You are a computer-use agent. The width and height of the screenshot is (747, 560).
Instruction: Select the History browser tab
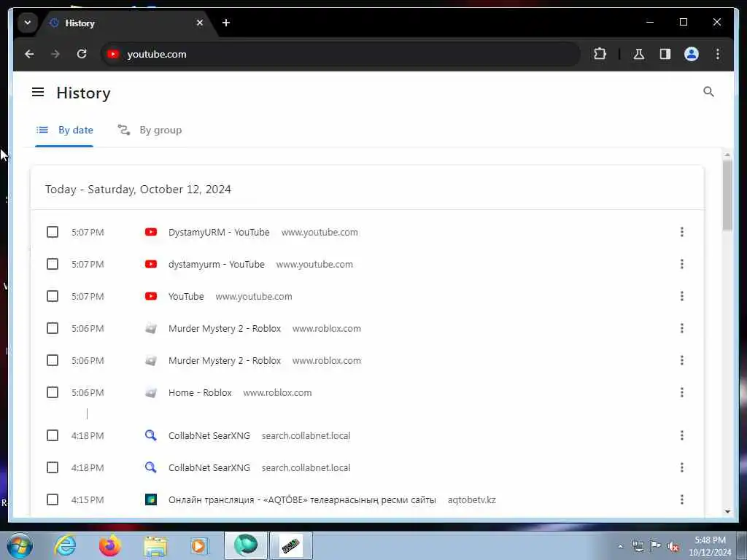pos(126,23)
